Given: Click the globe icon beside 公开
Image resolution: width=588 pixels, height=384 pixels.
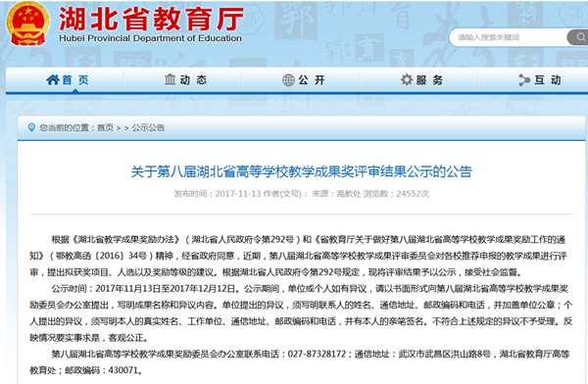Looking at the screenshot, I should [288, 80].
